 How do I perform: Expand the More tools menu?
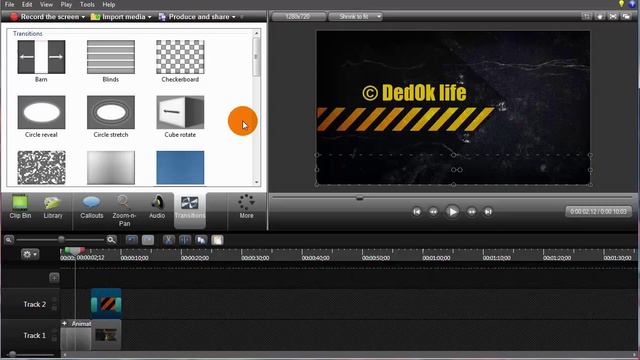point(246,207)
